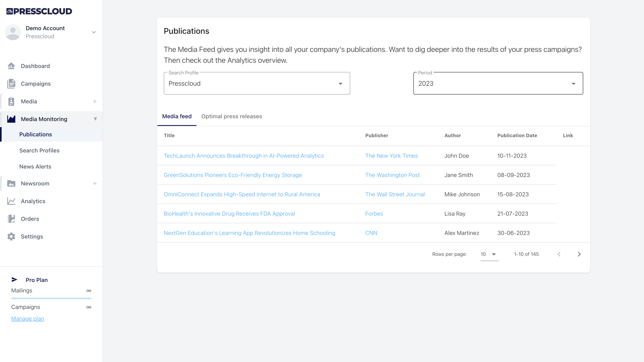Click the Mailings usage progress bar
Screen dimensions: 644x362
[51, 298]
